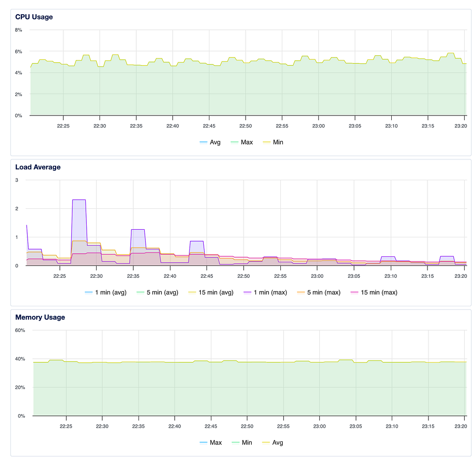Click the 6% label on CPU Usage axis
This screenshot has width=476, height=459.
point(19,51)
